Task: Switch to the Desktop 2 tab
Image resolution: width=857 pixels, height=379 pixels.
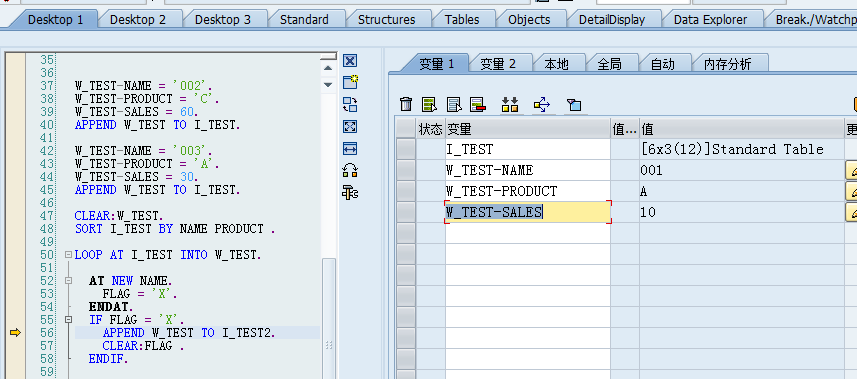Action: point(138,20)
